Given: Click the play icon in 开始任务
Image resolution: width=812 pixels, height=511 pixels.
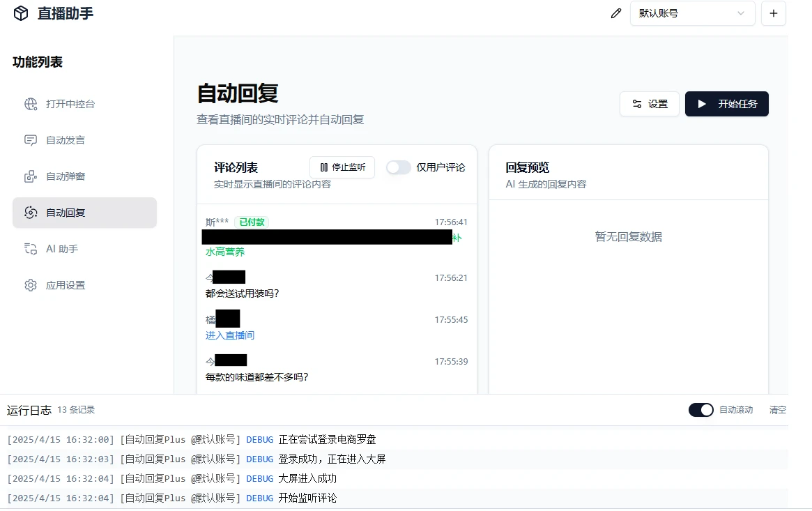Looking at the screenshot, I should (x=702, y=104).
